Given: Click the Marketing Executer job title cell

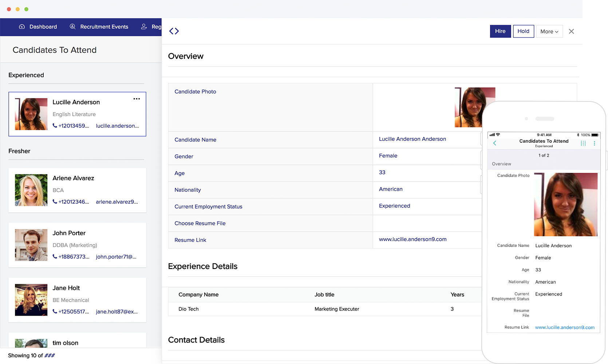Looking at the screenshot, I should coord(337,309).
